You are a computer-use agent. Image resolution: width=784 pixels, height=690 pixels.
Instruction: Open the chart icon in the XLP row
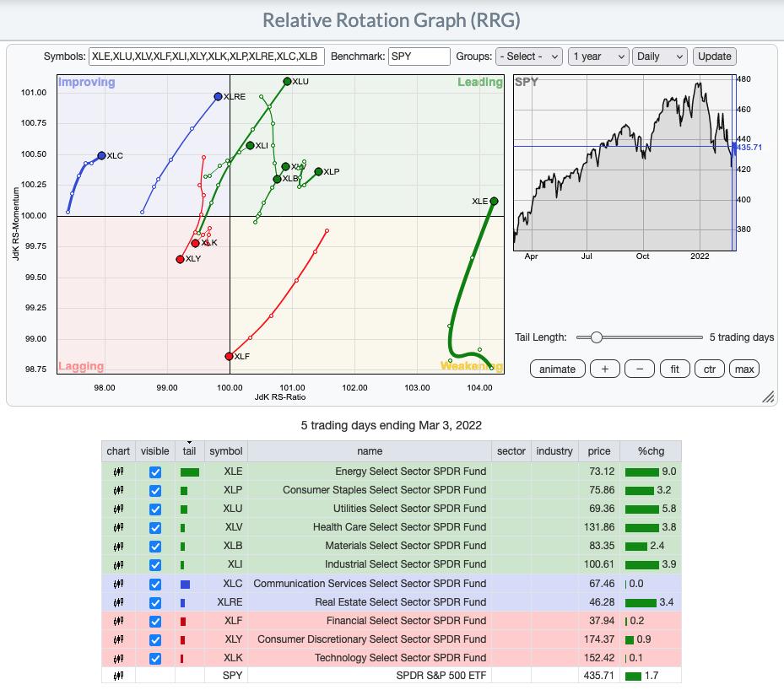point(118,490)
